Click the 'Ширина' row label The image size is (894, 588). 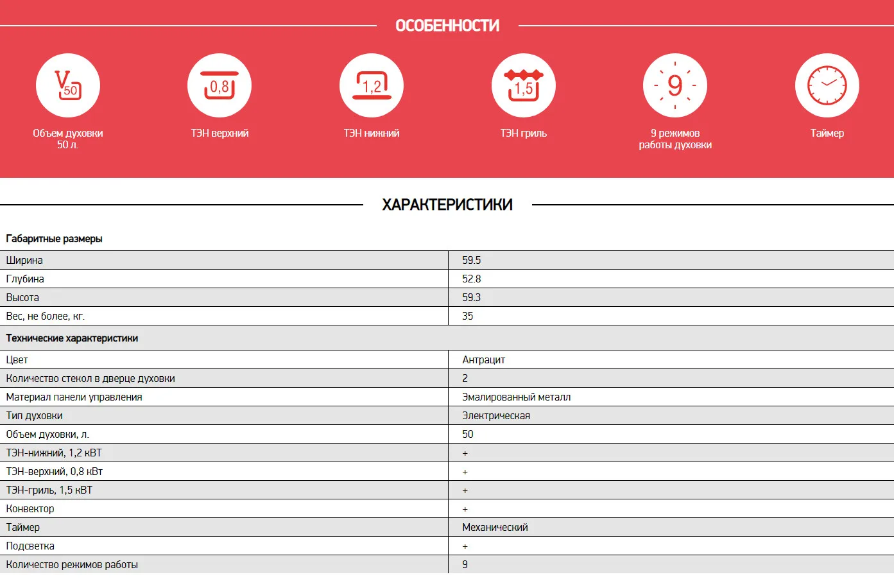24,260
